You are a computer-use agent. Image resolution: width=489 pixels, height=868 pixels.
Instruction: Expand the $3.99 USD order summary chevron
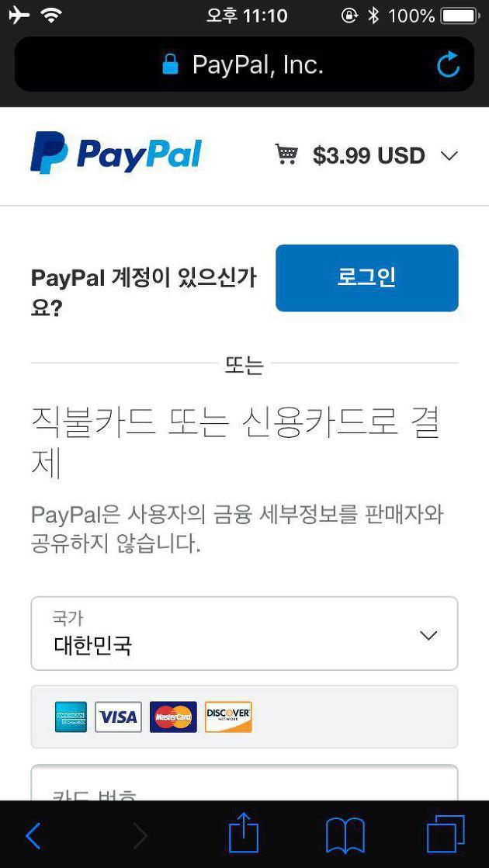pos(449,156)
